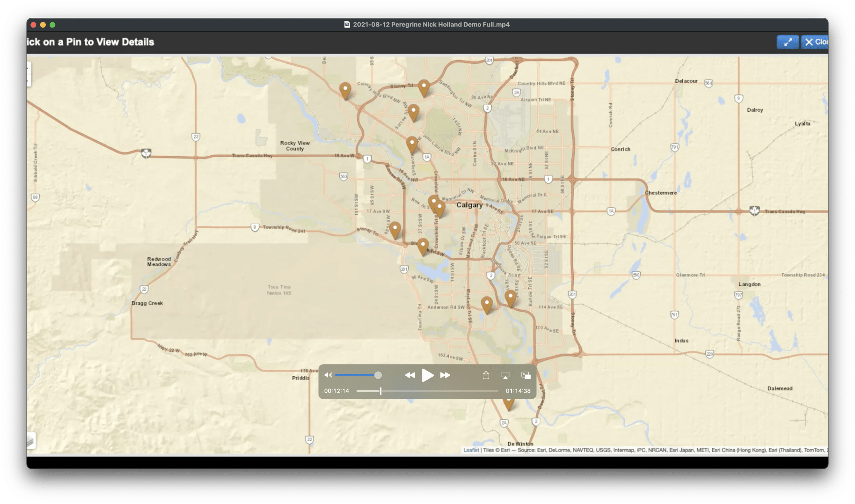This screenshot has height=504, width=855.
Task: Click the Indus label
Action: (681, 341)
